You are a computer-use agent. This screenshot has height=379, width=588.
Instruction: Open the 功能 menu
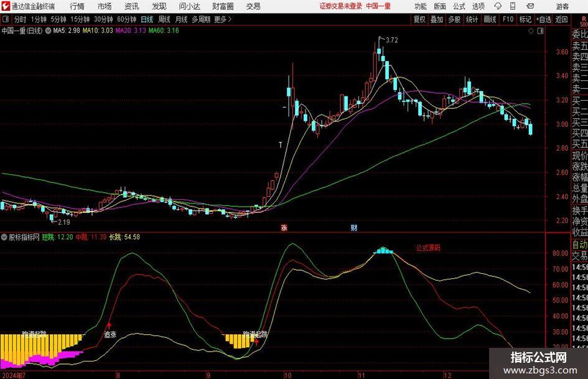coord(421,6)
